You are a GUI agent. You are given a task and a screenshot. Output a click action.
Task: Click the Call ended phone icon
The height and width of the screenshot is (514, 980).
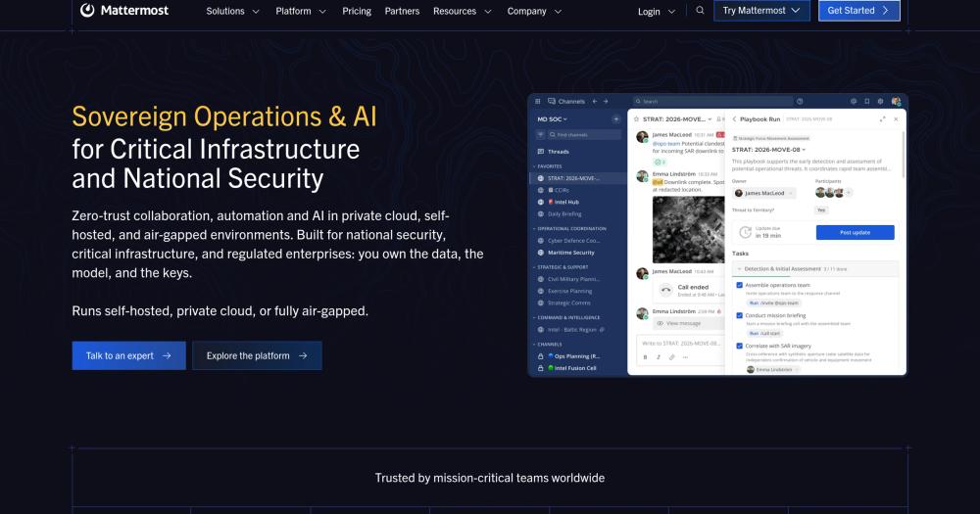tap(665, 290)
